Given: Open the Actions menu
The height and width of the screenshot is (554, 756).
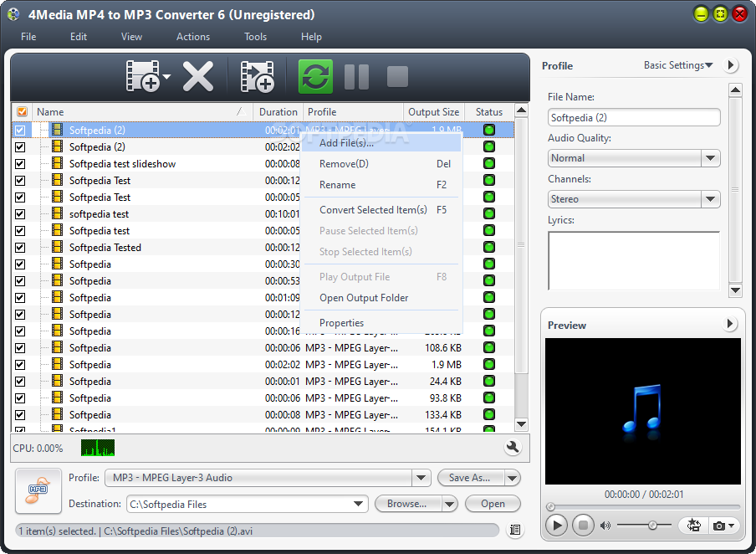Looking at the screenshot, I should pos(193,37).
